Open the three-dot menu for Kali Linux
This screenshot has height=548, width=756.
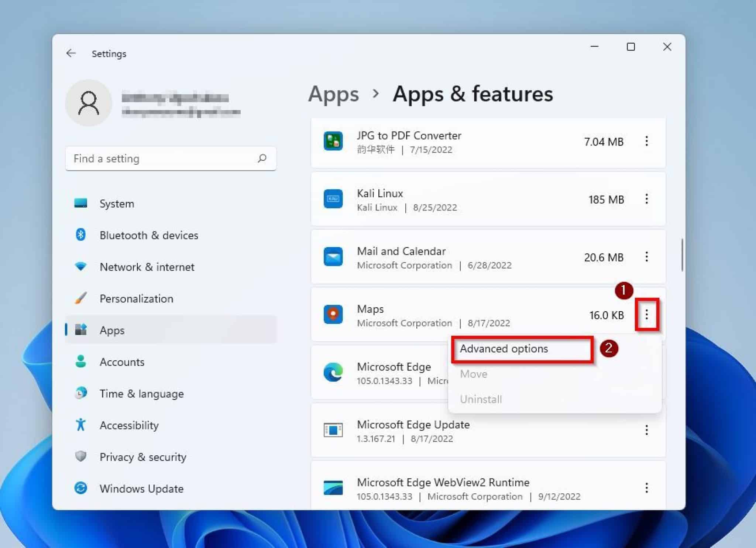[x=647, y=199]
